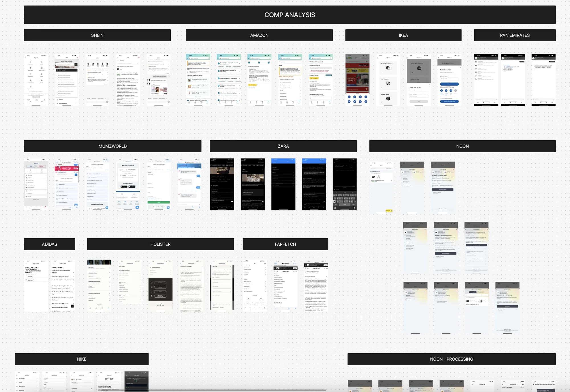This screenshot has width=570, height=392.
Task: Open Shein "How to check my order status" screenshot
Action: point(128,80)
